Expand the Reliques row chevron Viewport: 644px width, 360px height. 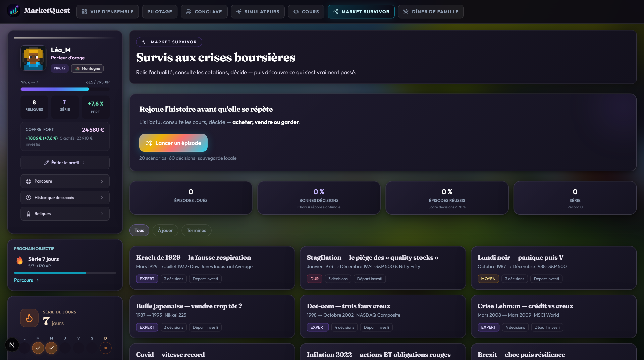point(102,214)
